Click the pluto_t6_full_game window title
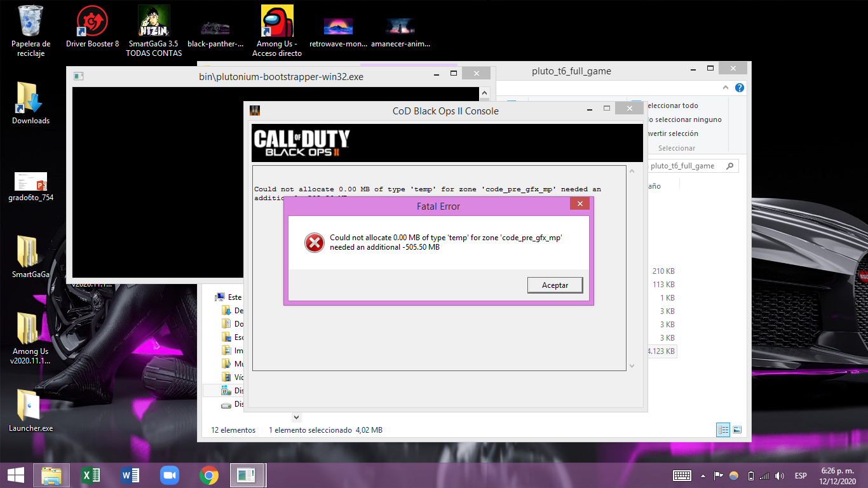Viewport: 868px width, 488px height. 571,71
